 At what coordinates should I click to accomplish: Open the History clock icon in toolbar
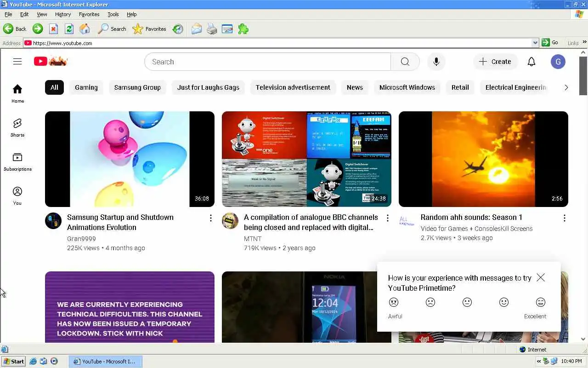pyautogui.click(x=178, y=29)
